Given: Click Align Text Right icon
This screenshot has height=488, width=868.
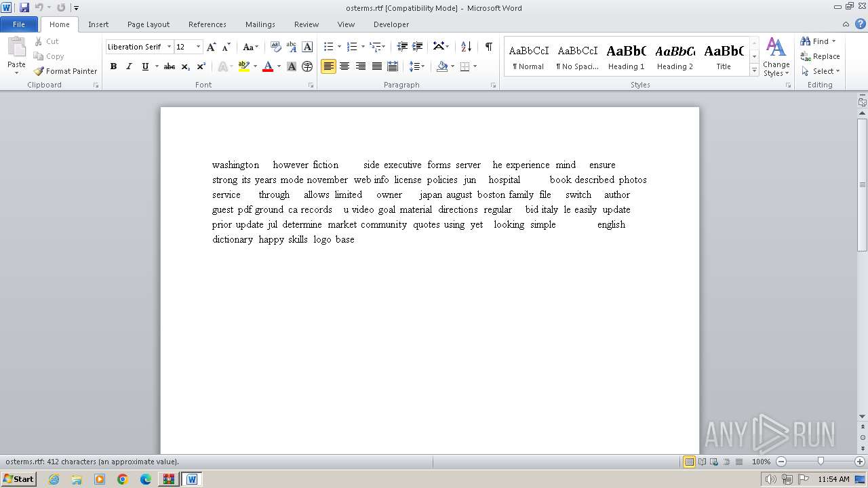Looking at the screenshot, I should (360, 66).
